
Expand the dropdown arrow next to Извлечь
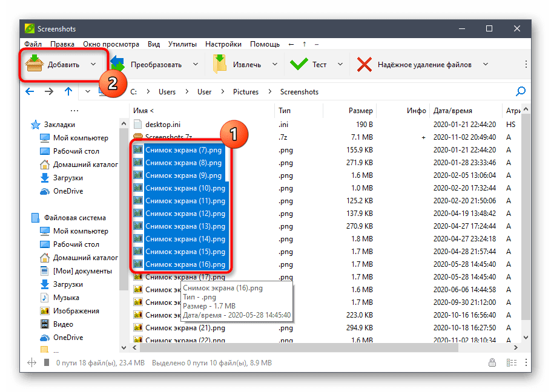274,64
